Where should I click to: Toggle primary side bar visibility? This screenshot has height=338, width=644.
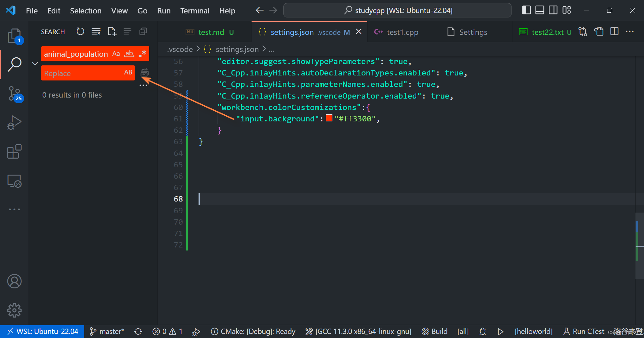(526, 10)
